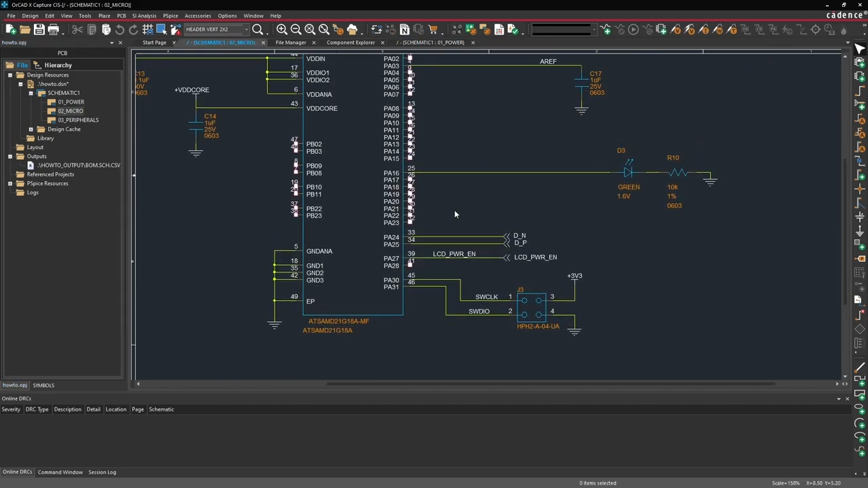Open the Search magnifier in the toolbar
This screenshot has width=868, height=488.
tap(258, 29)
